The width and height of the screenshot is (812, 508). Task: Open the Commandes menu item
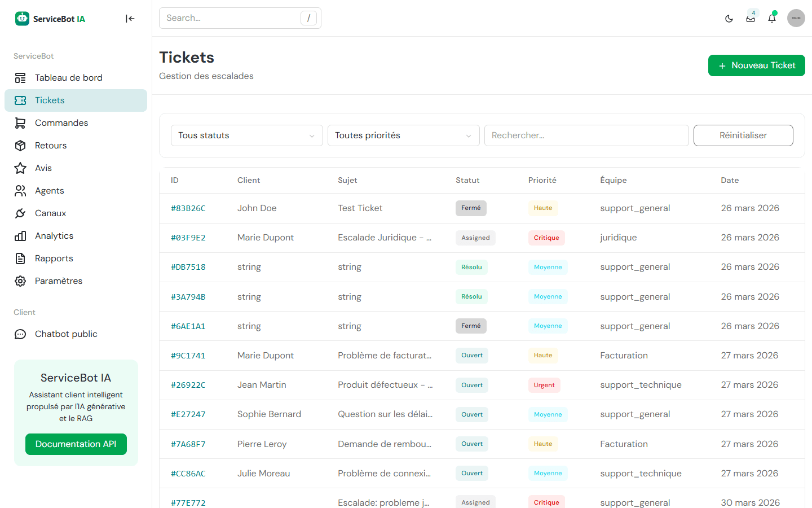(x=76, y=123)
